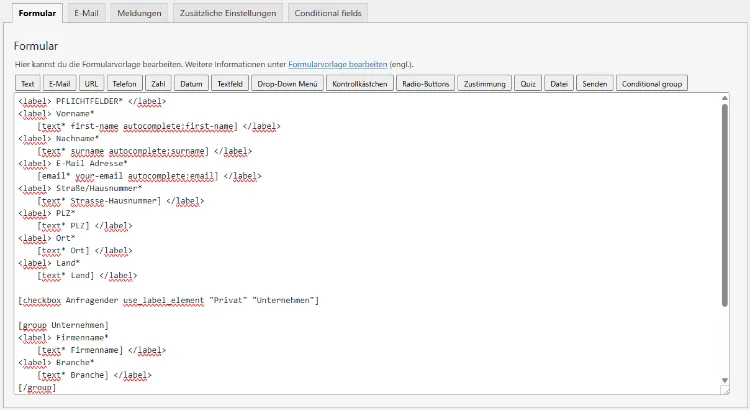Image resolution: width=750 pixels, height=410 pixels.
Task: Insert a Datum field tag
Action: (191, 83)
